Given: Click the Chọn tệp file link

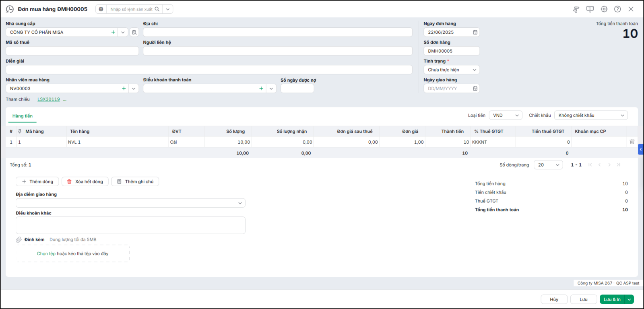Looking at the screenshot, I should click(46, 254).
